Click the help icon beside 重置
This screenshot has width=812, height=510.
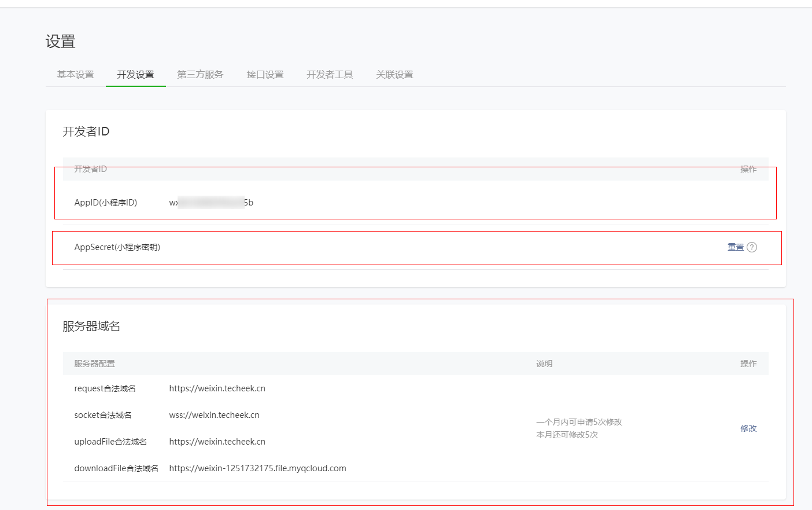752,247
